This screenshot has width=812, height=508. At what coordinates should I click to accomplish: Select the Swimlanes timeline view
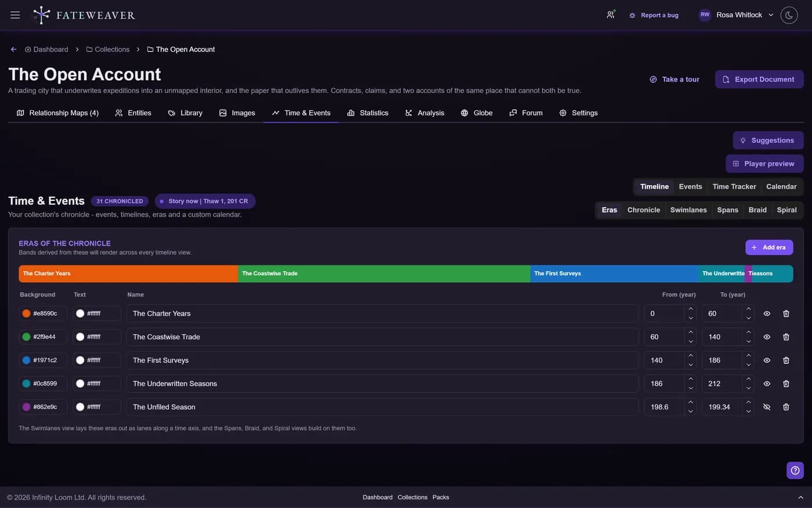(x=688, y=210)
